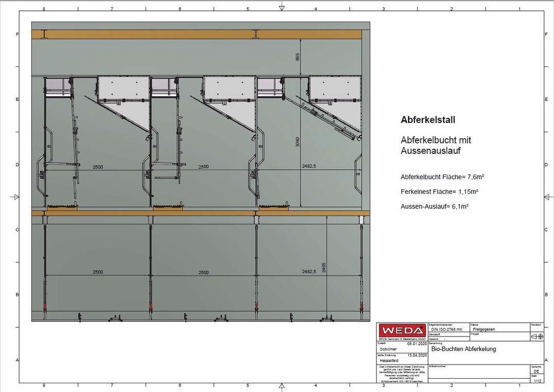Screen dimensions: 554x392
Task: Select the bold Abferkelstall heading
Action: click(x=428, y=120)
